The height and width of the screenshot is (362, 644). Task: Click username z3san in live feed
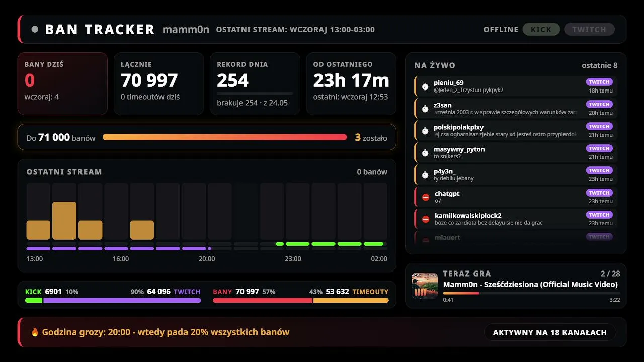click(443, 105)
